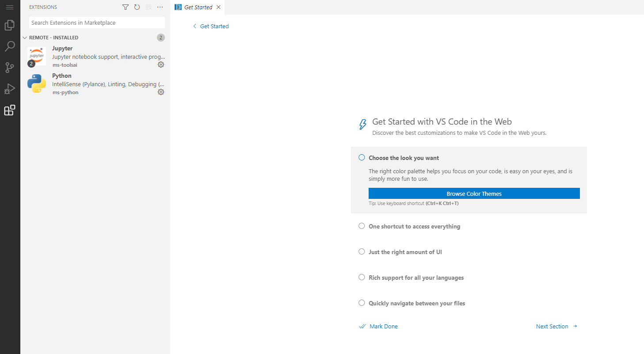Open Extensions views and more actions menu
The image size is (644, 354).
tap(160, 7)
